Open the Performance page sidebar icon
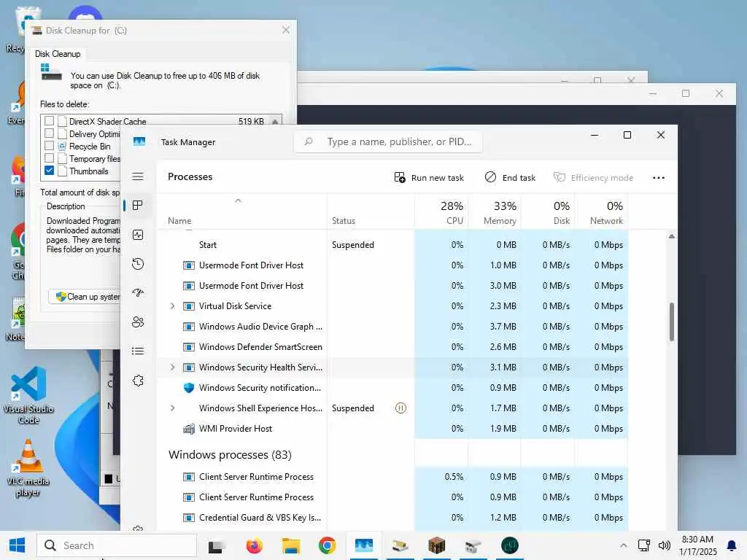The width and height of the screenshot is (747, 560). (138, 235)
